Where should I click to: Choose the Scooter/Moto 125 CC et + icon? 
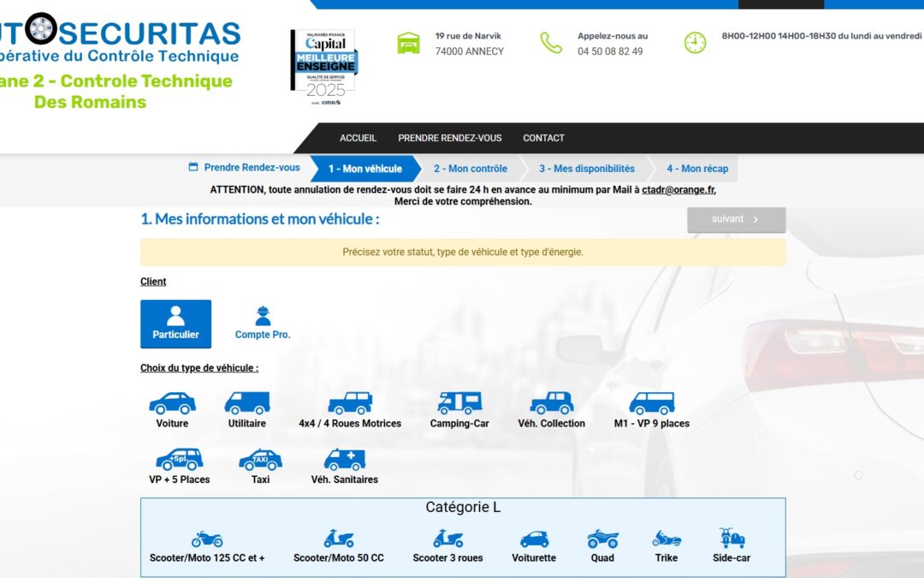[x=207, y=539]
